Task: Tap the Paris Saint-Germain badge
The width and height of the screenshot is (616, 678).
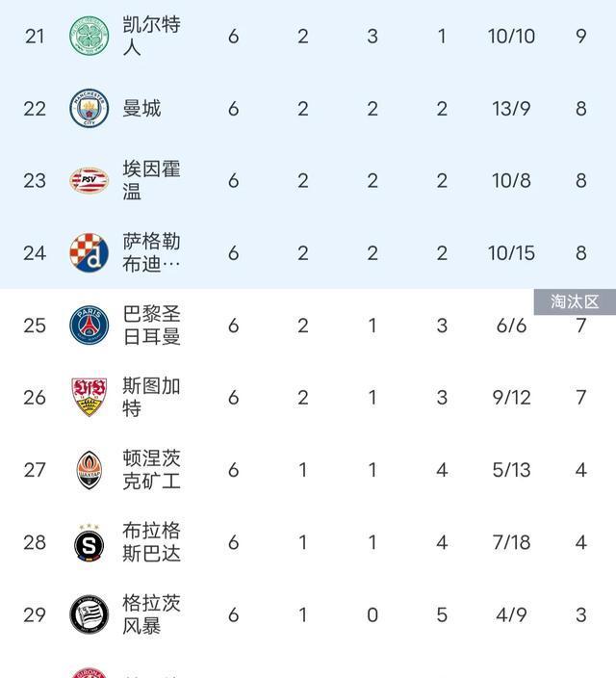Action: tap(90, 326)
